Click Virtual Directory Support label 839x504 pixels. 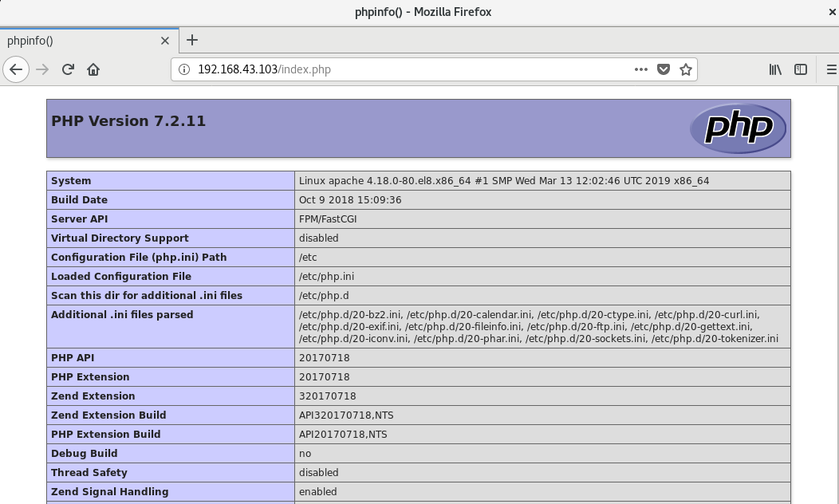120,238
